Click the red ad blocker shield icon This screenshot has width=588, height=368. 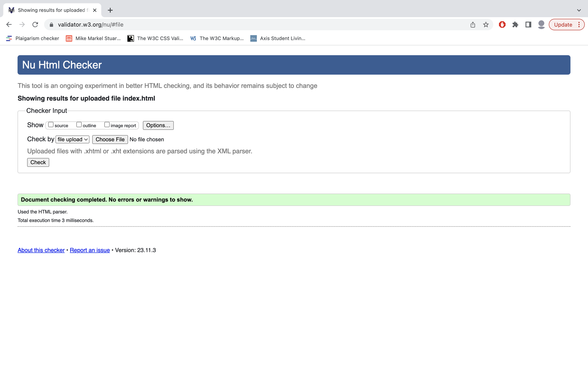(x=502, y=25)
